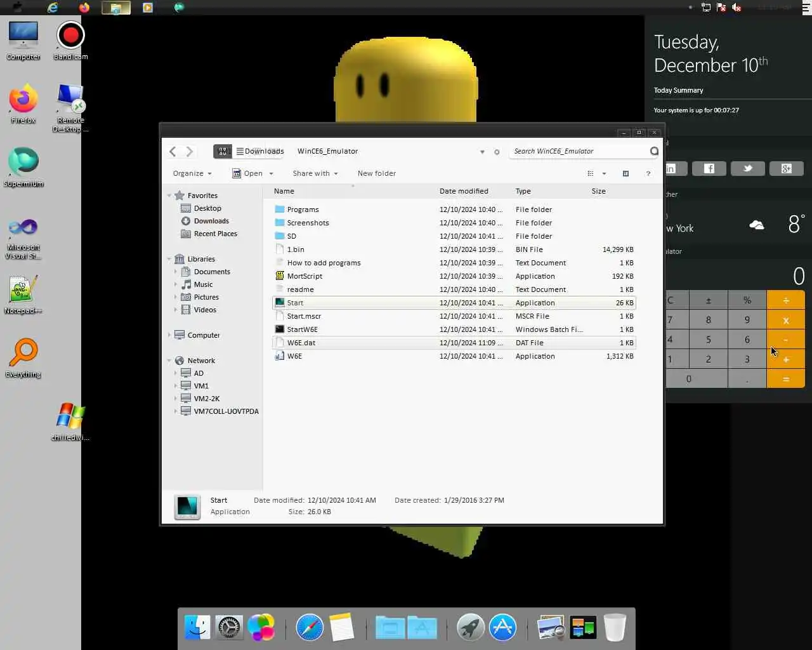812x650 pixels.
Task: Open the Organize dropdown menu
Action: pyautogui.click(x=192, y=173)
